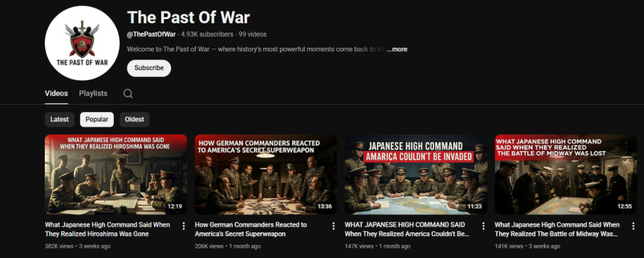Play German Commanders superweapon thumbnail

(x=266, y=175)
